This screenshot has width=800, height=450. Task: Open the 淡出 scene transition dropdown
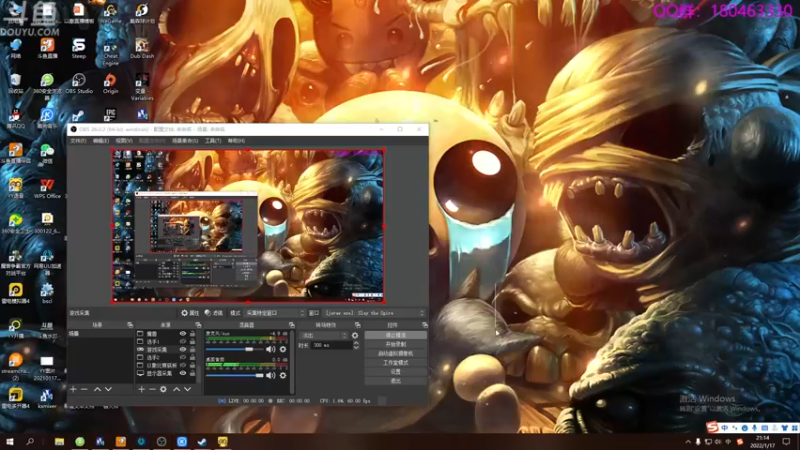pyautogui.click(x=323, y=336)
